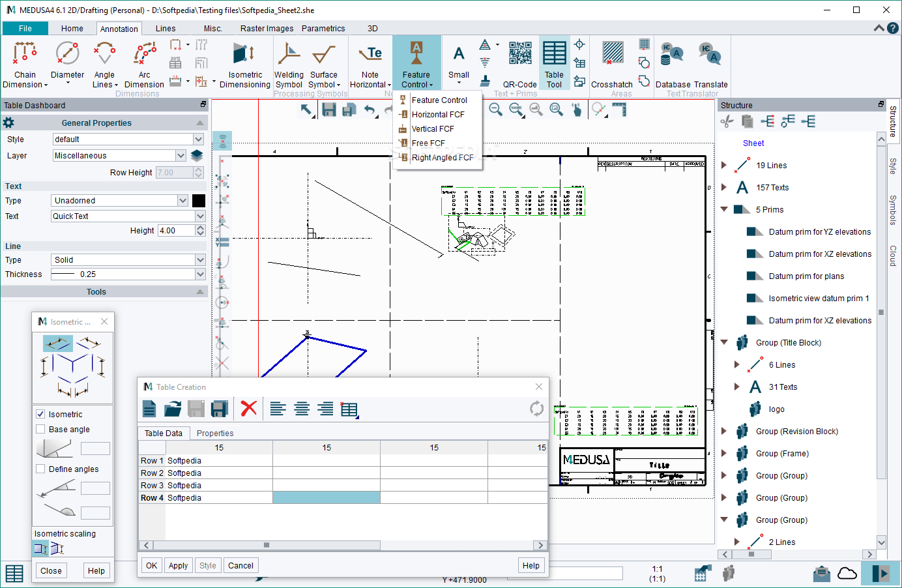Viewport: 902px width, 588px height.
Task: Create new table document in Table Creation
Action: click(x=149, y=409)
